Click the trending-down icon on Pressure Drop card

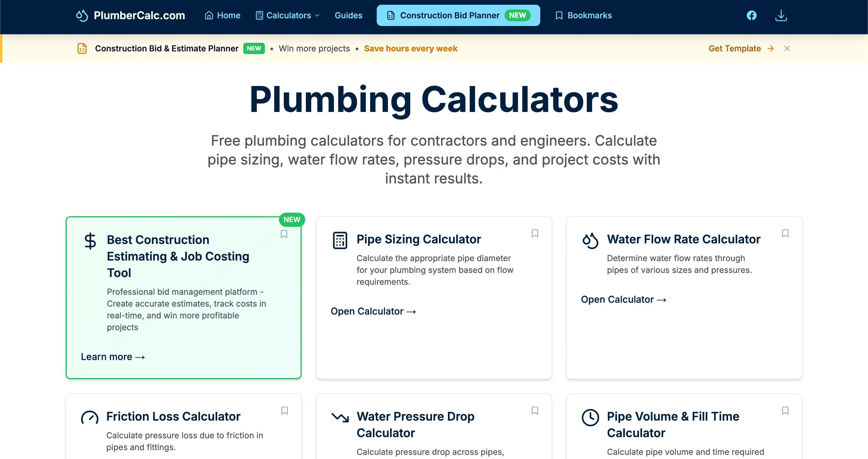click(x=340, y=417)
